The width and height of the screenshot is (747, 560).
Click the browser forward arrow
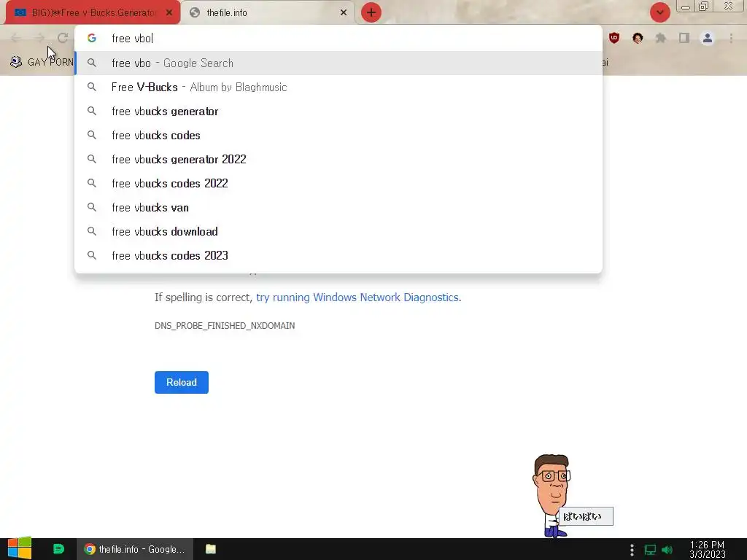click(x=39, y=38)
